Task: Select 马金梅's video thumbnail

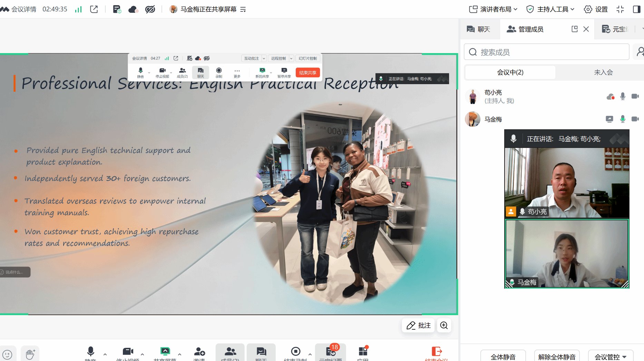Action: 567,253
